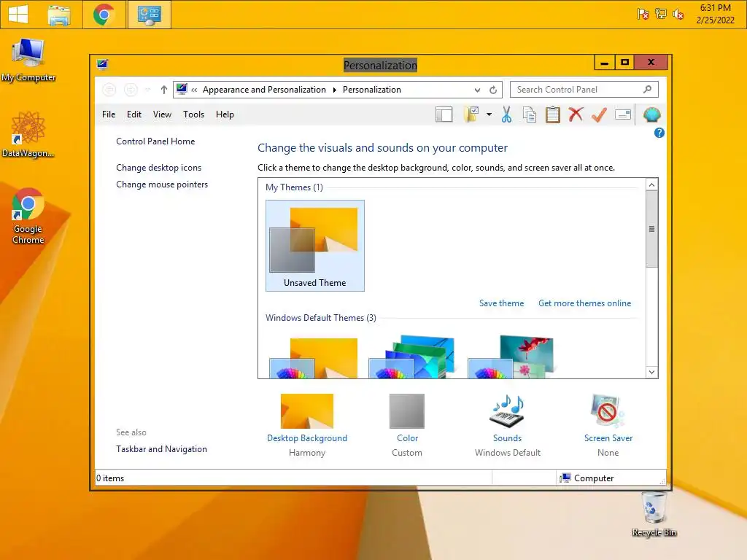Select the Unsaved Theme thumbnail
Screen dimensions: 747x560
tap(315, 246)
